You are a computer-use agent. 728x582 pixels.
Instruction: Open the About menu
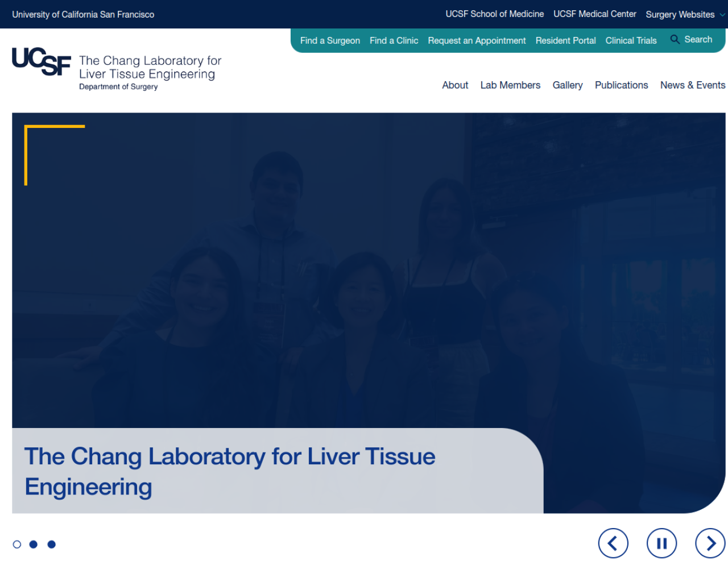point(455,85)
